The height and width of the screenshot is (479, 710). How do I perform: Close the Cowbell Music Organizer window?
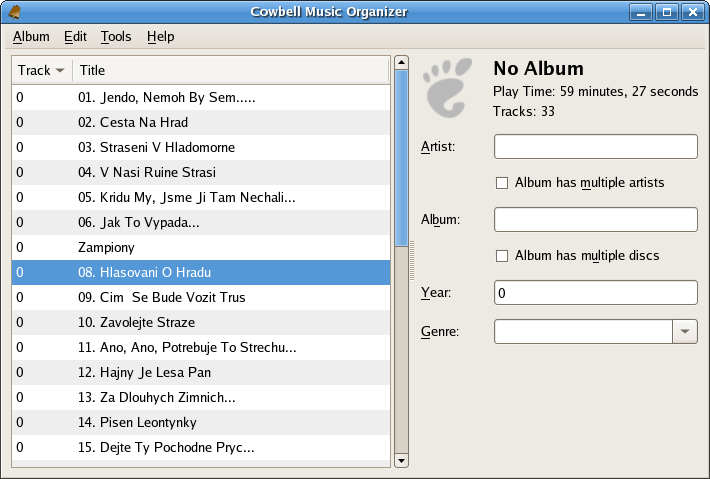pyautogui.click(x=692, y=12)
